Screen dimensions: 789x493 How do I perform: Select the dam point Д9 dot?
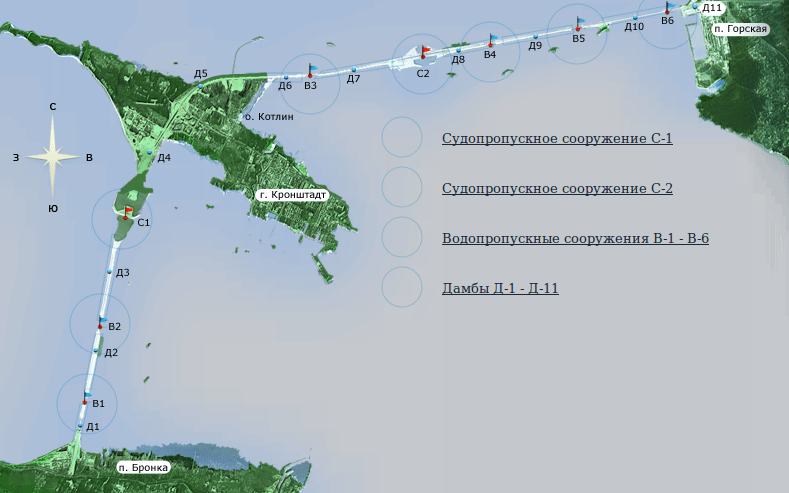tap(535, 37)
